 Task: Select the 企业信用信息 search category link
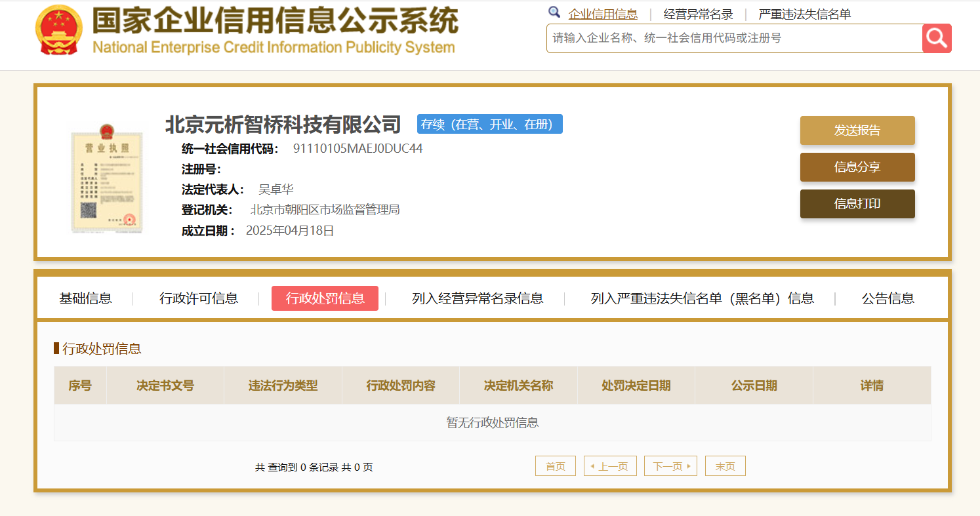click(603, 14)
